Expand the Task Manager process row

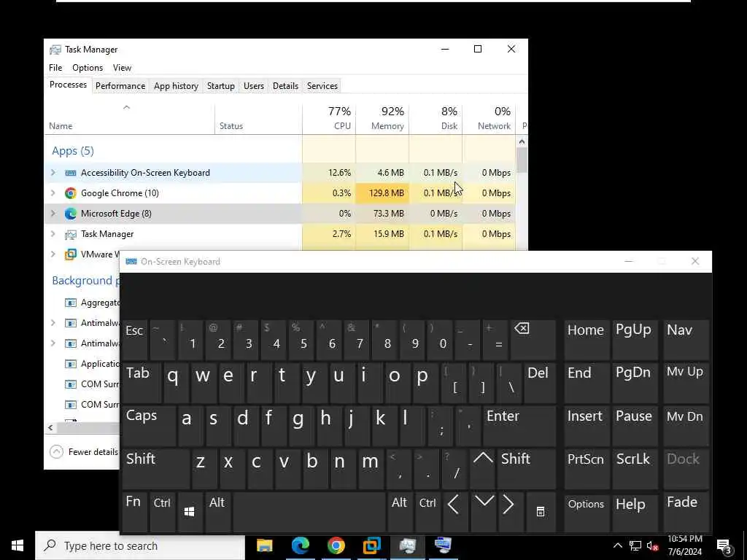53,234
